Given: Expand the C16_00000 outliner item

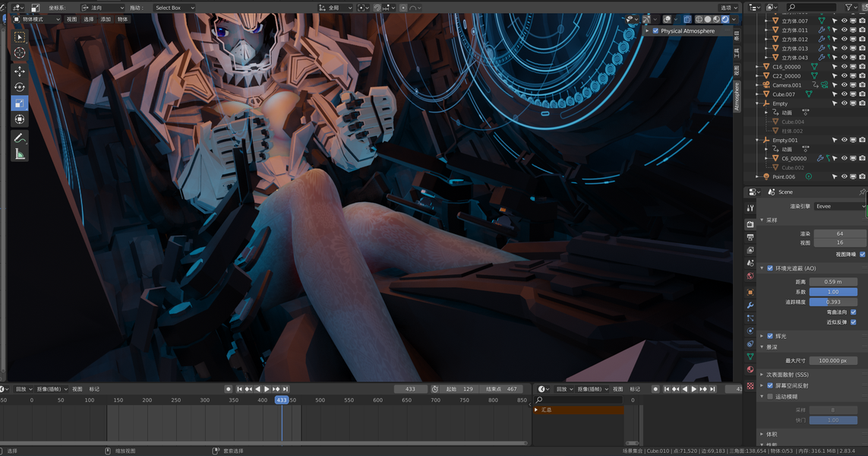Looking at the screenshot, I should click(758, 66).
